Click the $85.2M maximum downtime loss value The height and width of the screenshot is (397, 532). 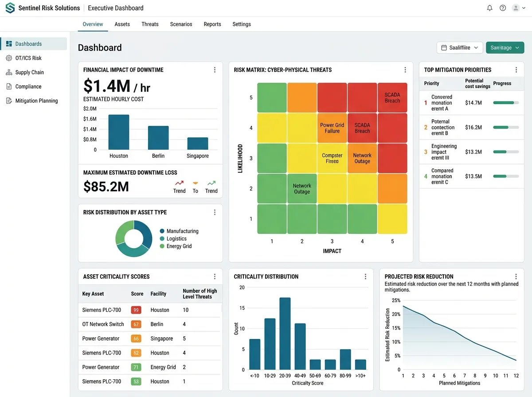click(106, 187)
